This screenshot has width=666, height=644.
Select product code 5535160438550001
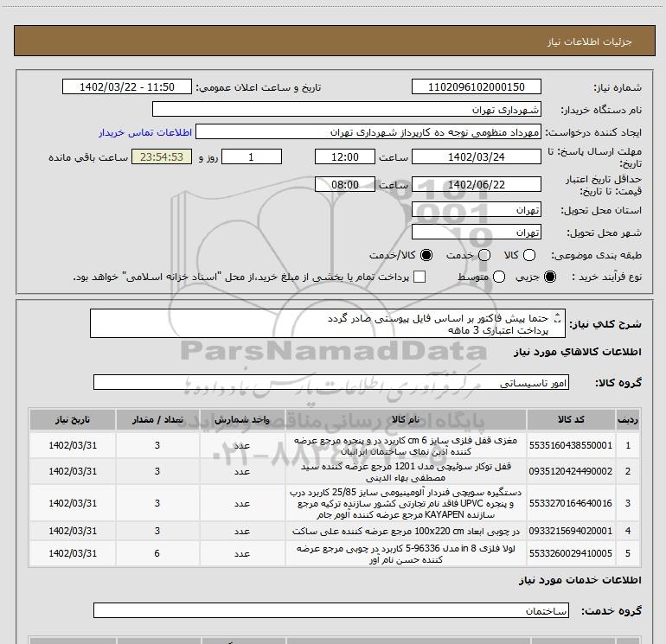571,445
